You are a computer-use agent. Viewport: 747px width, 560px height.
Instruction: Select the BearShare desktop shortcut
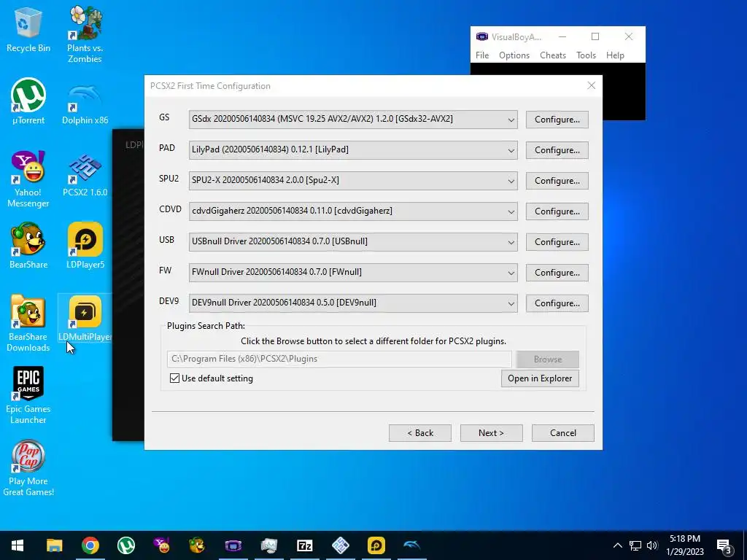(x=28, y=246)
